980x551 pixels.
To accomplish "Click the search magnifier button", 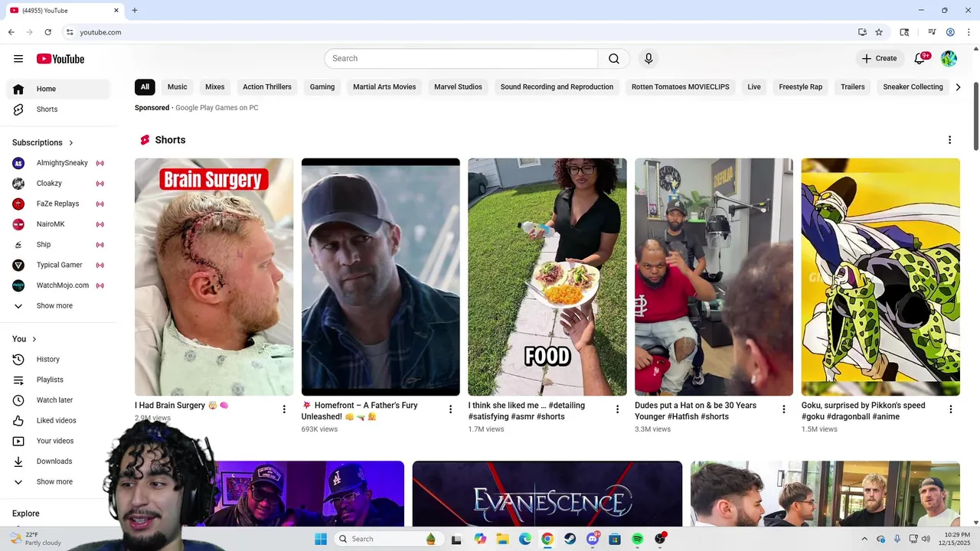I will point(614,59).
